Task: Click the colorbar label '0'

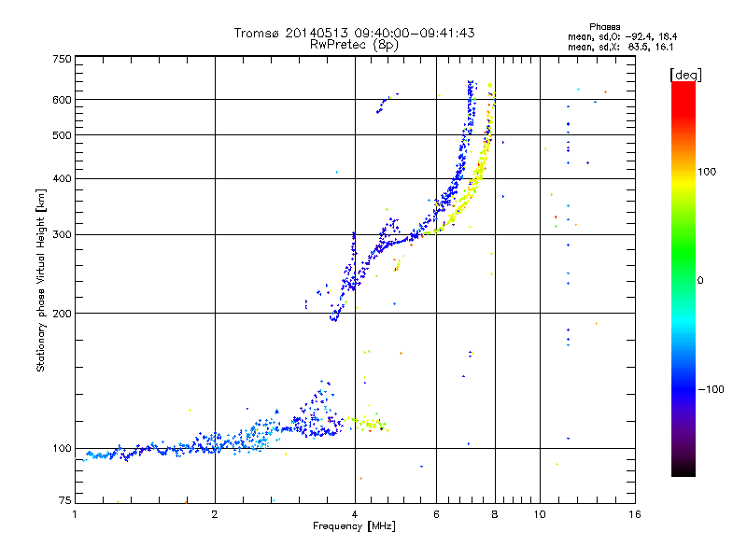Action: click(700, 281)
